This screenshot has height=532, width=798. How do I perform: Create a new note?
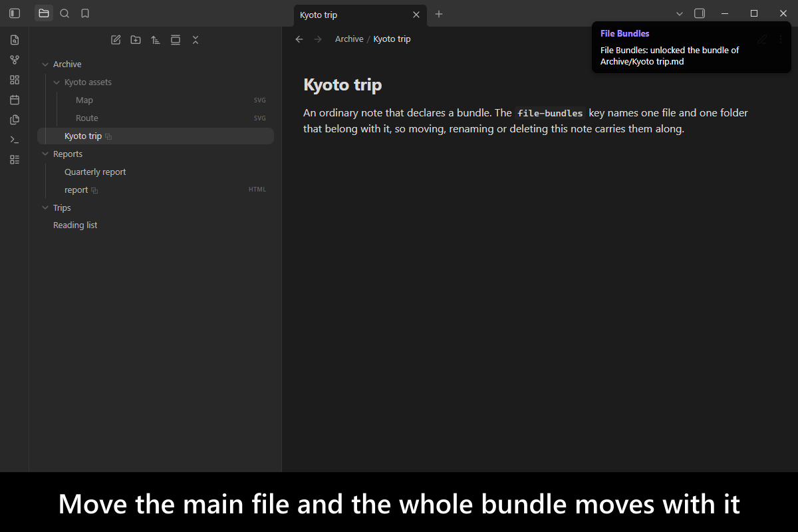click(x=116, y=40)
